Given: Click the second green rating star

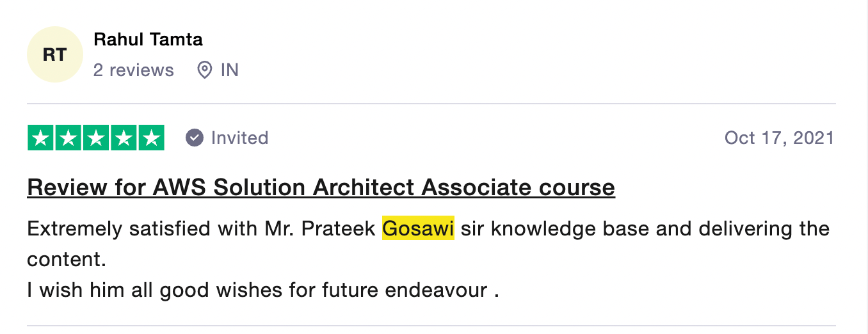Looking at the screenshot, I should (x=68, y=138).
